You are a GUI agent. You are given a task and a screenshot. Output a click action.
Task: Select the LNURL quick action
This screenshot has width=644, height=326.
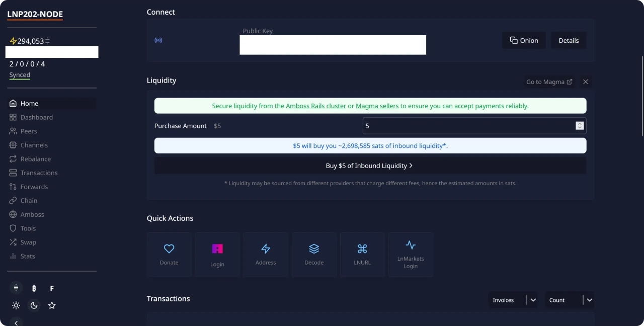(362, 254)
